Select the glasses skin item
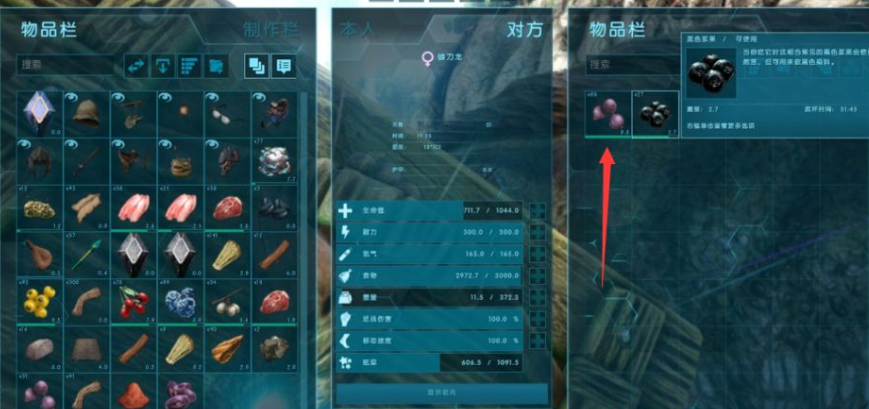This screenshot has width=869, height=409. tap(228, 114)
